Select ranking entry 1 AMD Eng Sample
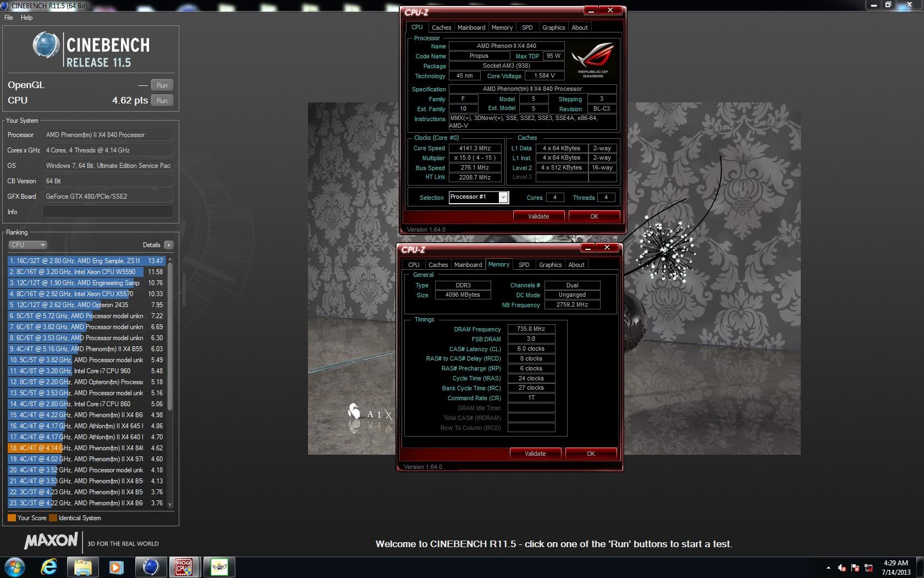The width and height of the screenshot is (924, 578). click(x=86, y=261)
